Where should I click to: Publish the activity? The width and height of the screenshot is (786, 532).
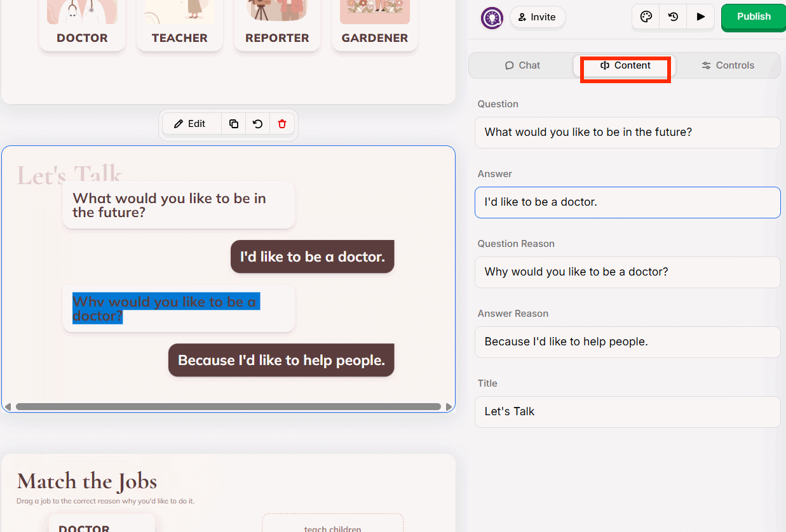point(753,17)
